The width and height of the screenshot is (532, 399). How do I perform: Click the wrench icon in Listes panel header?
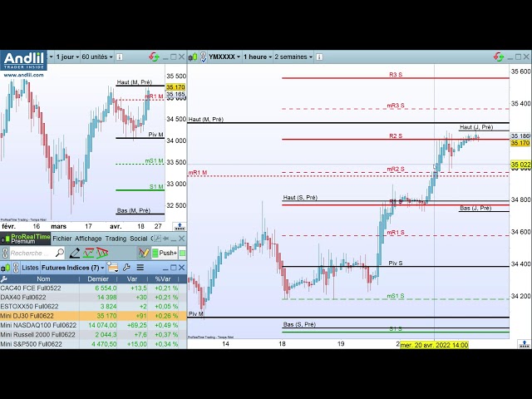(x=126, y=268)
